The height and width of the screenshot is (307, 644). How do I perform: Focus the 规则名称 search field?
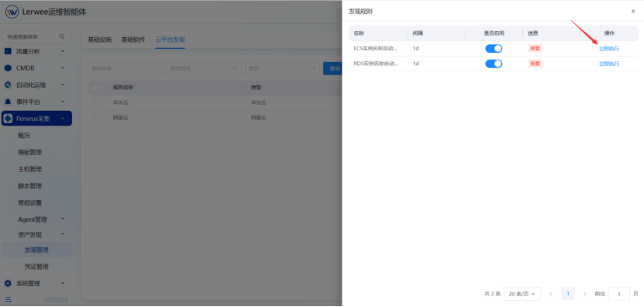click(126, 69)
